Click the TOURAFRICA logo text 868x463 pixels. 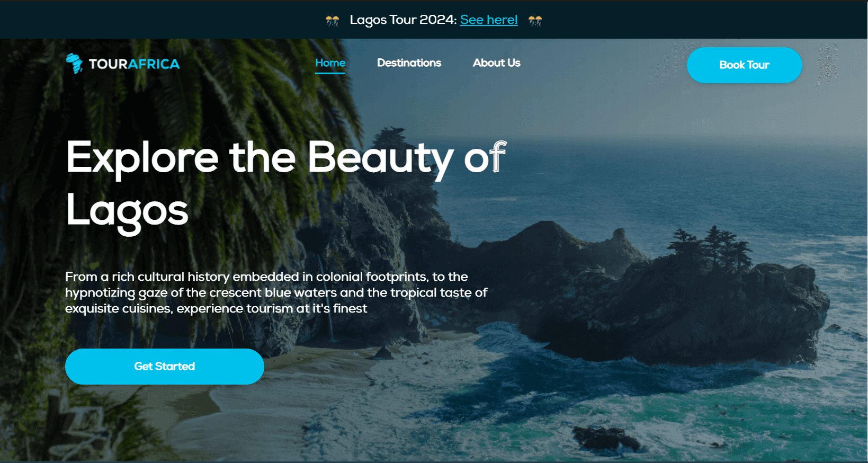pyautogui.click(x=134, y=64)
